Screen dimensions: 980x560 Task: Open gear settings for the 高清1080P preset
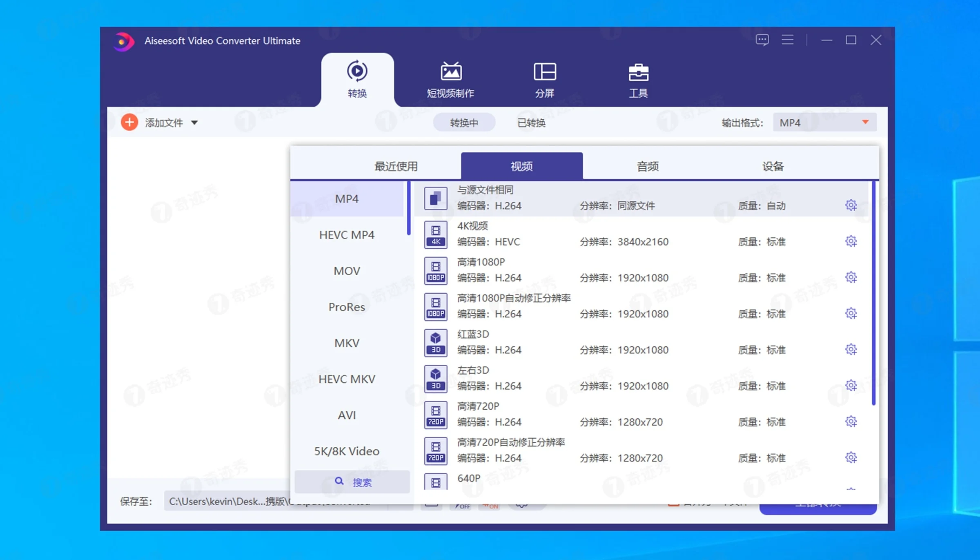tap(851, 277)
